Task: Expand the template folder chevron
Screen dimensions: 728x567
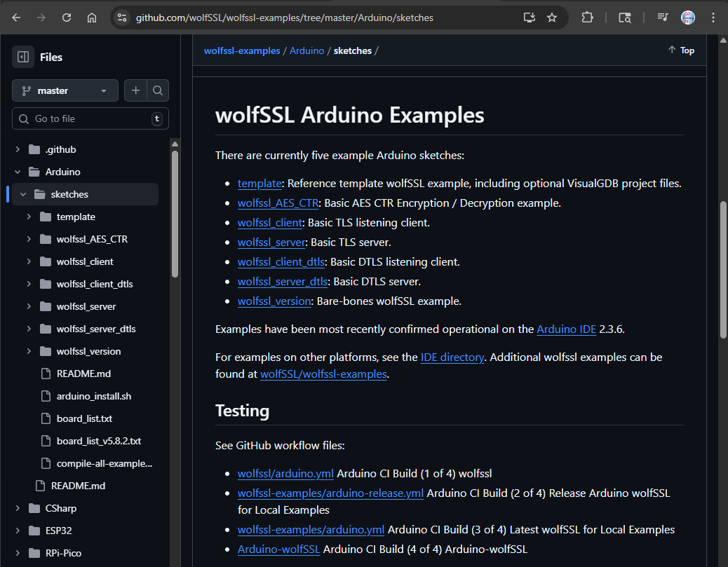Action: coord(29,217)
